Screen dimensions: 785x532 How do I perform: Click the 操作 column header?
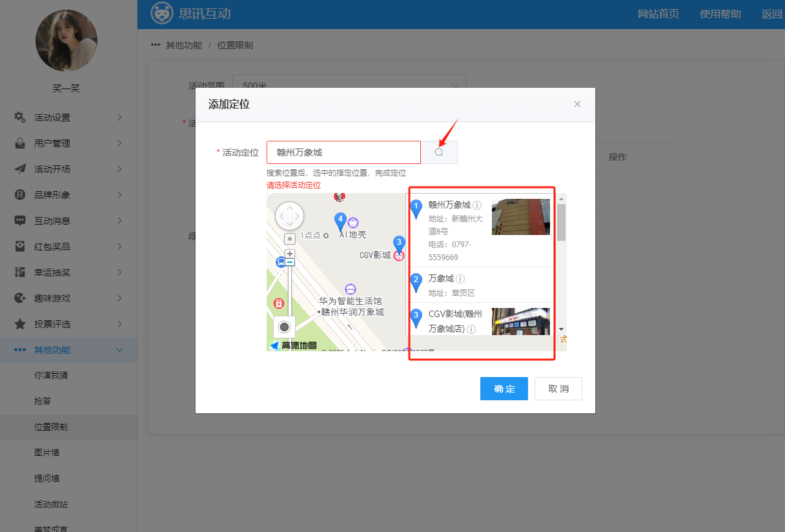tap(618, 157)
